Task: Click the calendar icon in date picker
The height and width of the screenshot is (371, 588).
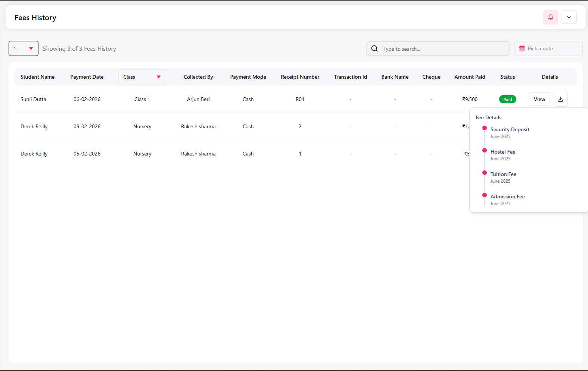Action: [522, 49]
